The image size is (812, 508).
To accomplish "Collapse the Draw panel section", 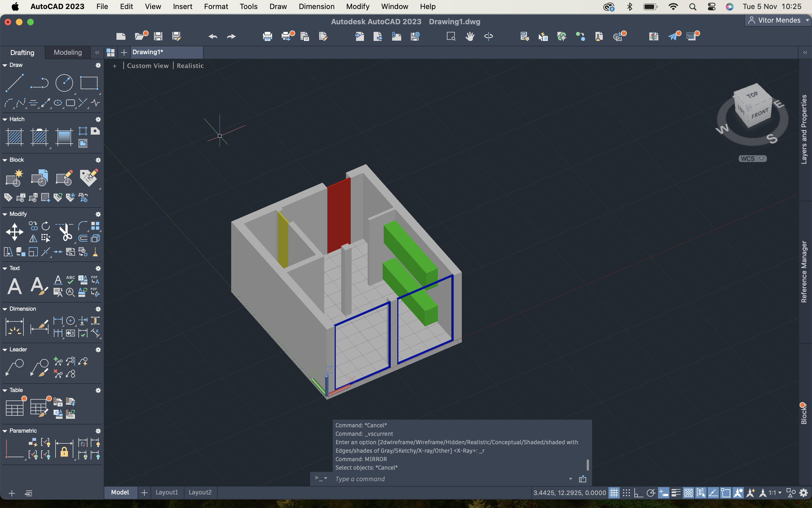I will click(5, 65).
